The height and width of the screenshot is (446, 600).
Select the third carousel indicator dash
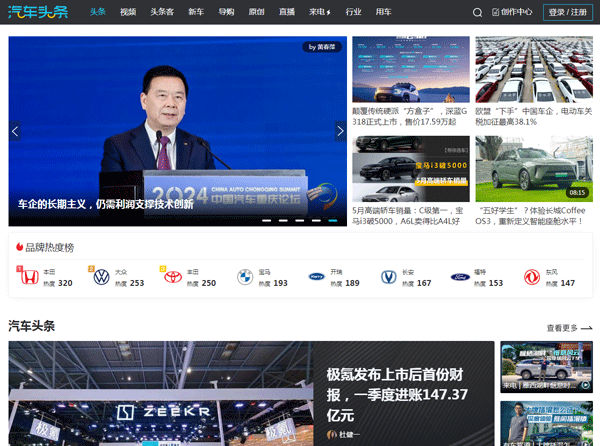click(x=300, y=220)
